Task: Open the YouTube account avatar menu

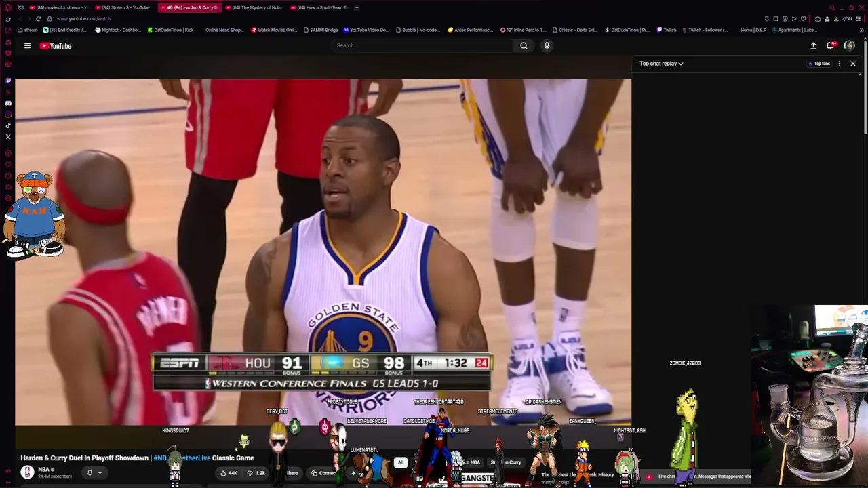Action: pyautogui.click(x=849, y=46)
